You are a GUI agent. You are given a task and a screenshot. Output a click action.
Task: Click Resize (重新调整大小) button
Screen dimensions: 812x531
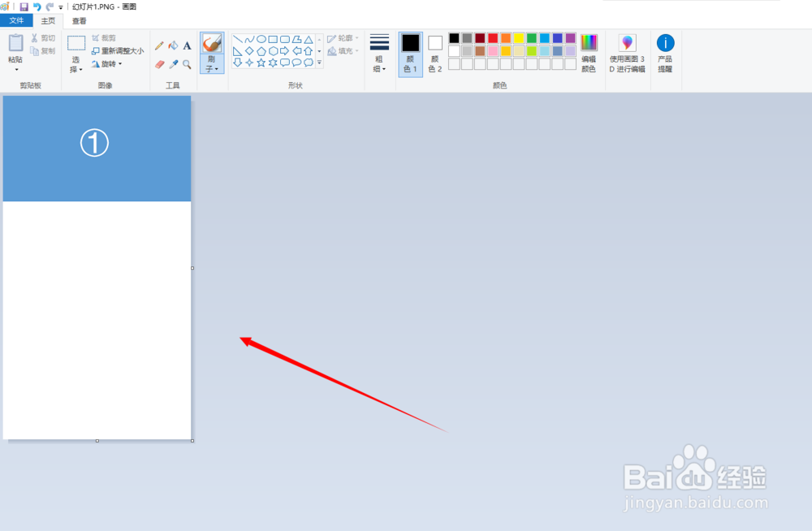(x=118, y=51)
